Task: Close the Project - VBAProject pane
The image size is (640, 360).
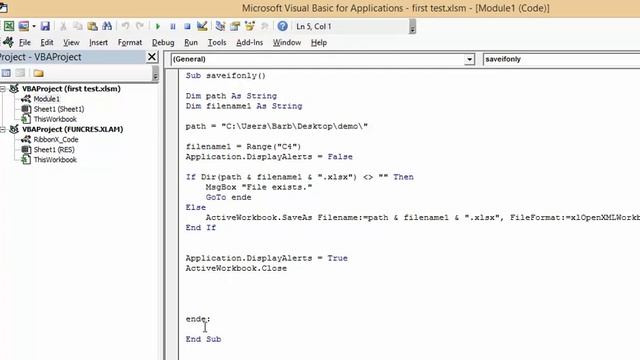Action: click(x=152, y=57)
